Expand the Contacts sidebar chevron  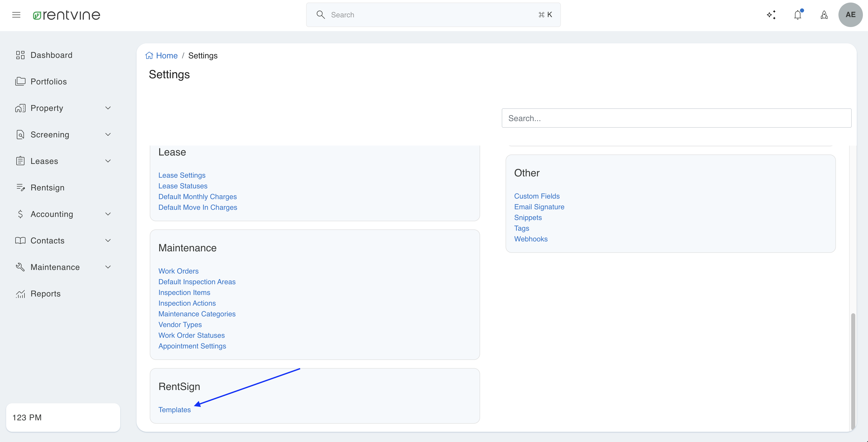click(x=108, y=240)
